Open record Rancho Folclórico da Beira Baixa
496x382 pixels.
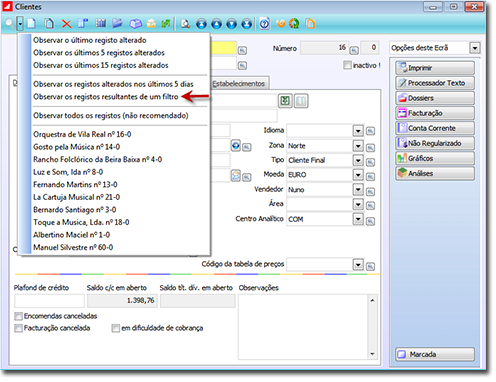coord(97,160)
